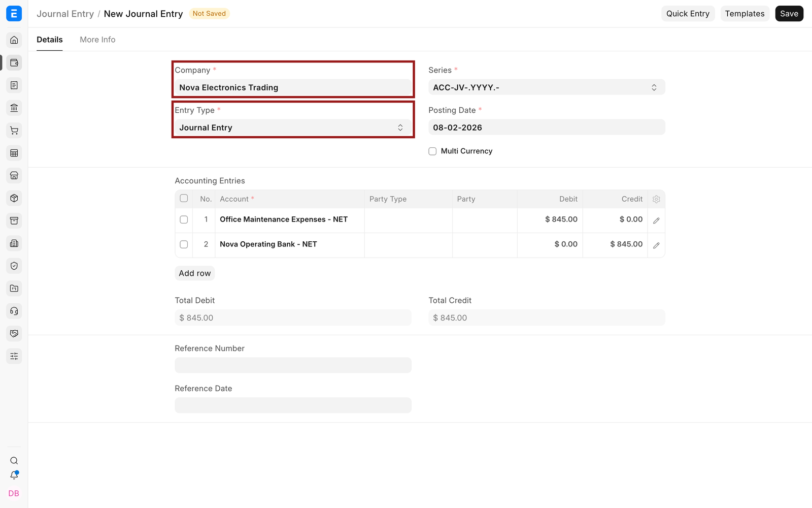This screenshot has width=812, height=508.
Task: Switch to the More Info tab
Action: coord(97,40)
